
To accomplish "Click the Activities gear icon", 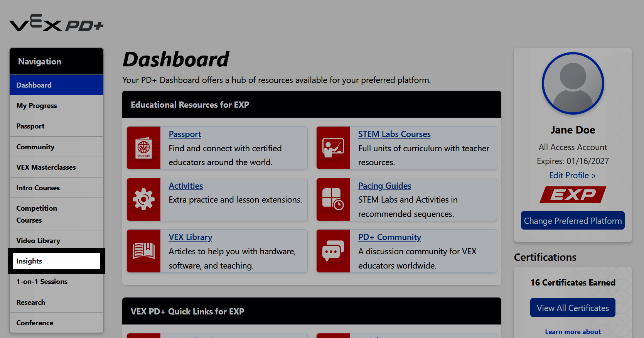I will (143, 199).
